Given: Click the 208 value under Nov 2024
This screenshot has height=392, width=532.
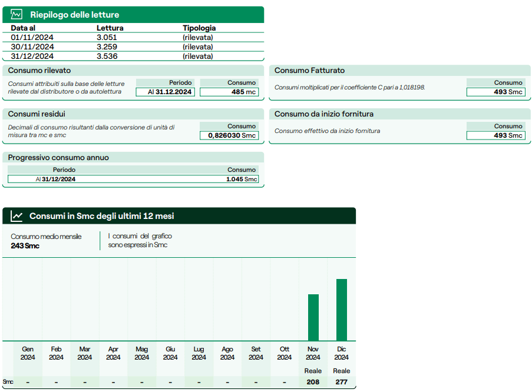Looking at the screenshot, I should tap(313, 382).
